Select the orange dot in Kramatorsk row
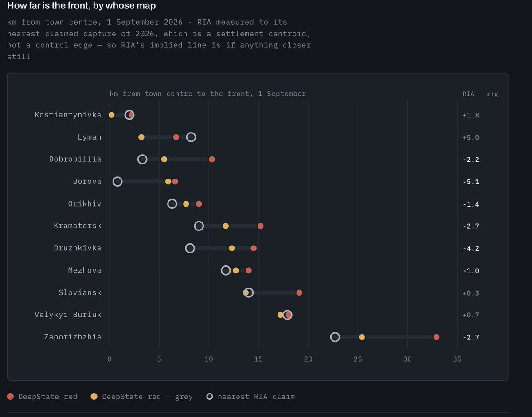The width and height of the screenshot is (532, 417). pyautogui.click(x=226, y=226)
